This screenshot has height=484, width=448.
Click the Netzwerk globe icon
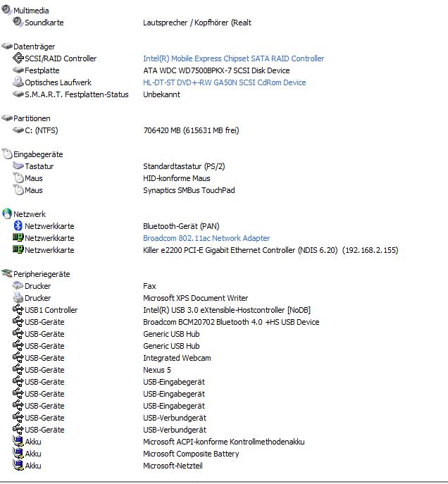click(7, 213)
